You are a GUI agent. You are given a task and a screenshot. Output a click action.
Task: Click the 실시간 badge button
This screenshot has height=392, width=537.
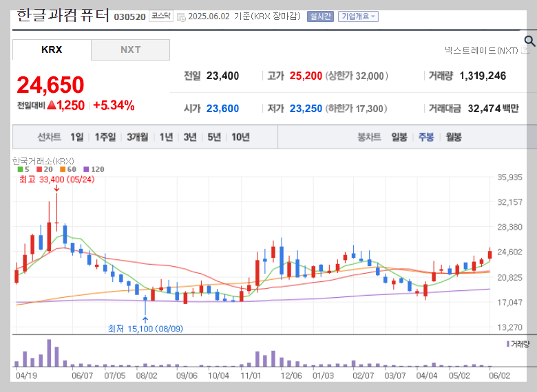[321, 17]
